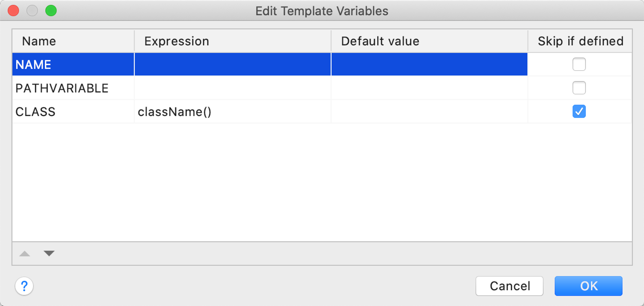
Task: Close dialog with the red button
Action: click(x=14, y=11)
